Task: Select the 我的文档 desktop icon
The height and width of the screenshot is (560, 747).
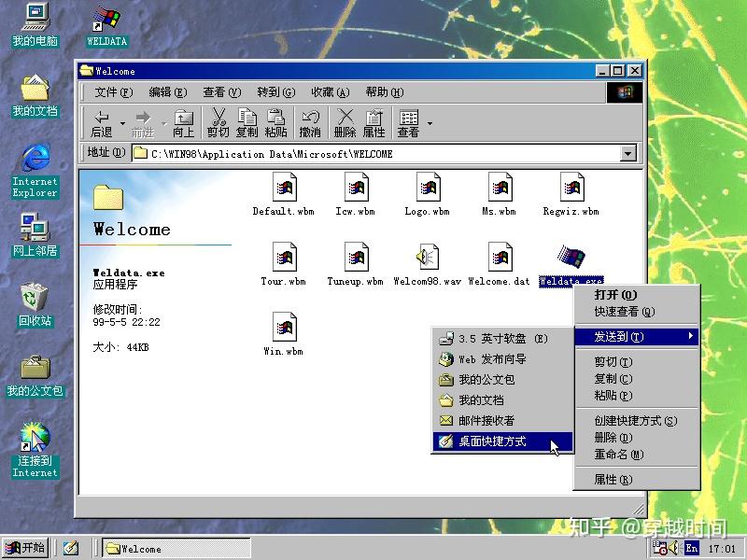Action: tap(35, 96)
